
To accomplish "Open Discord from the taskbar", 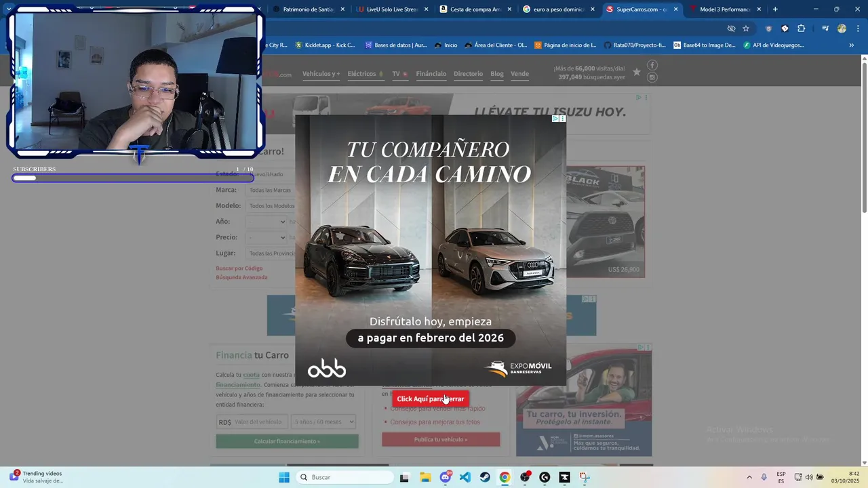I will (446, 477).
